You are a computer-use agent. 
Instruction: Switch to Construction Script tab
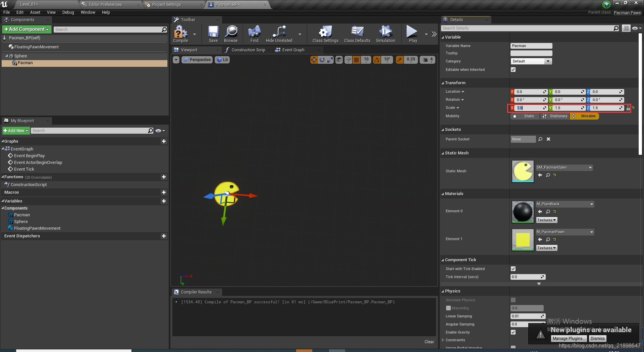coord(248,50)
